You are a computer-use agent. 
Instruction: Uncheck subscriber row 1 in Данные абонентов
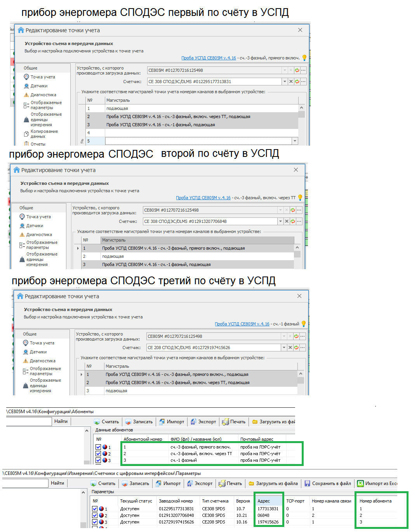[98, 447]
